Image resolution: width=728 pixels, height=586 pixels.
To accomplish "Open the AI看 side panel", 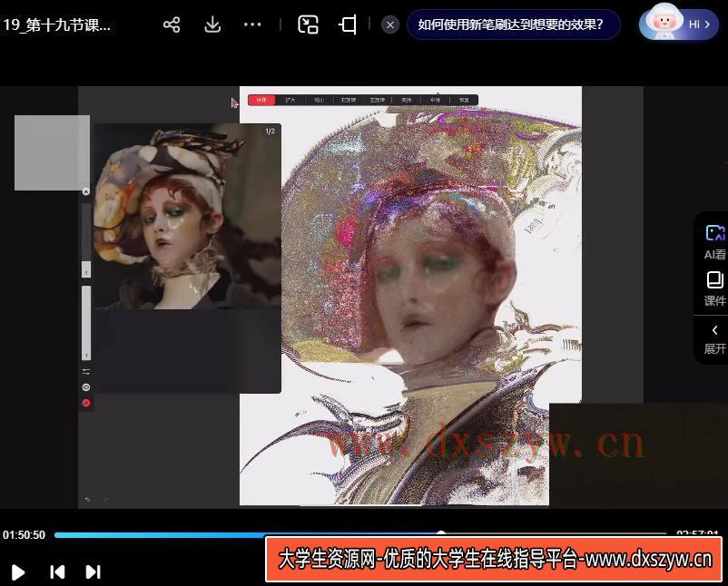I will pyautogui.click(x=714, y=241).
